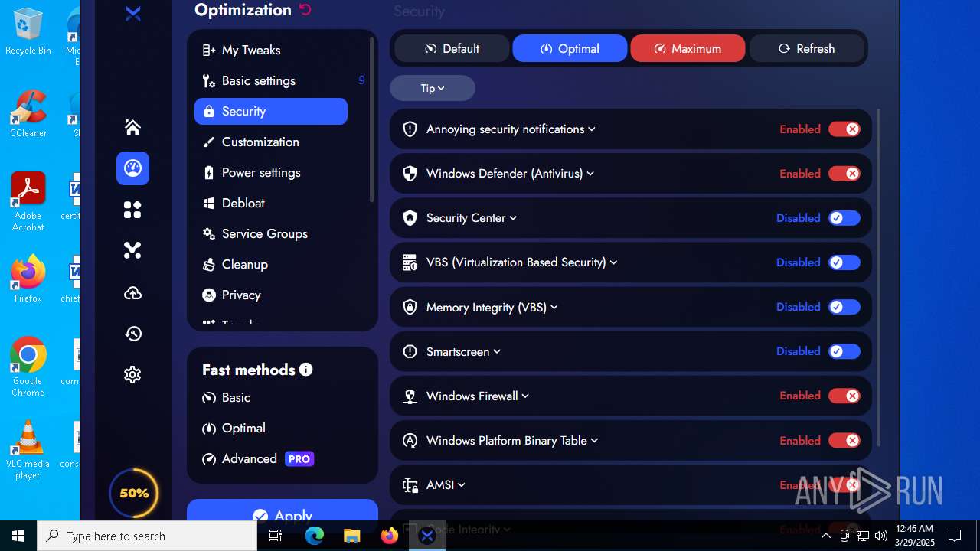Open Recycle Bin on the desktop
The image size is (980, 551).
[x=28, y=31]
